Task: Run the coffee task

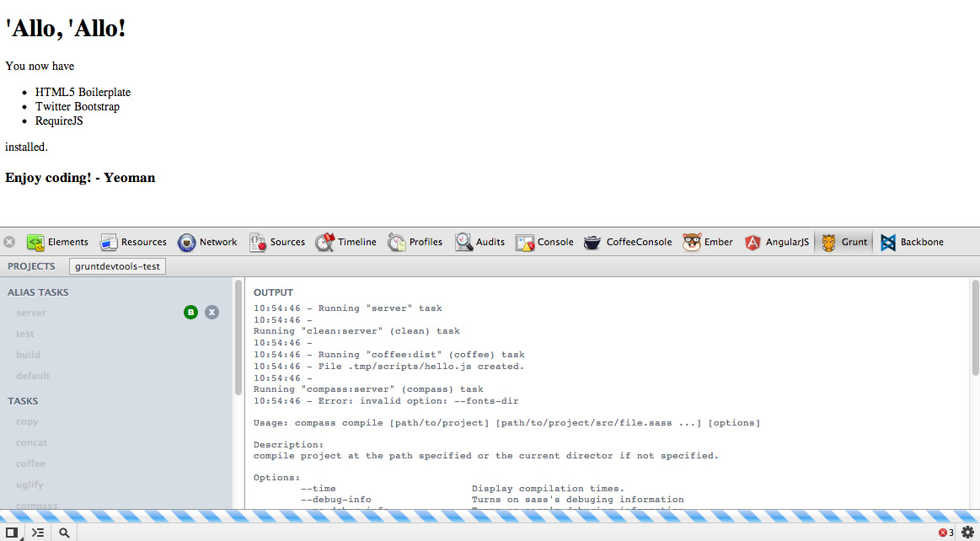Action: pos(30,463)
